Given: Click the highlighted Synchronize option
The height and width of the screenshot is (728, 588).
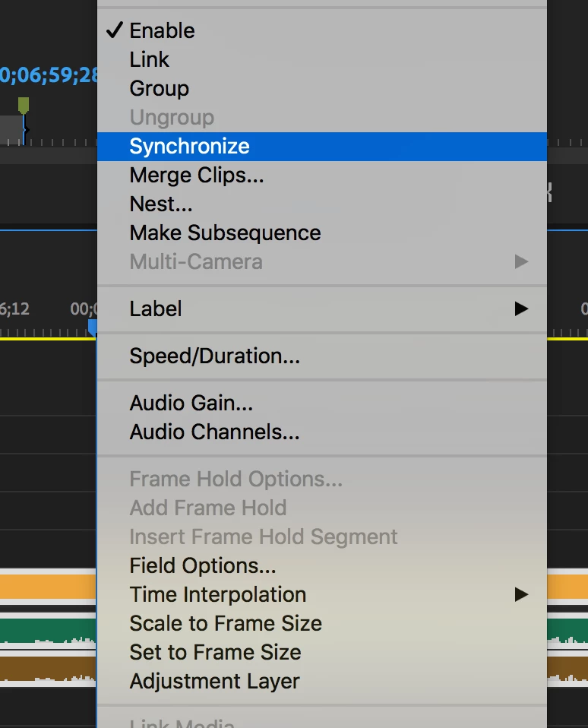Looking at the screenshot, I should (190, 146).
